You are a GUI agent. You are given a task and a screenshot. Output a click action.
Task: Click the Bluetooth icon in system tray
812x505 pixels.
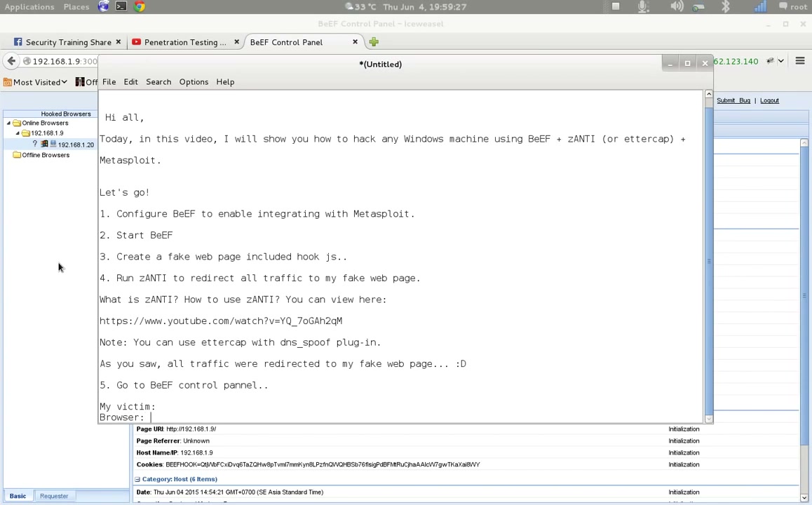click(x=726, y=6)
